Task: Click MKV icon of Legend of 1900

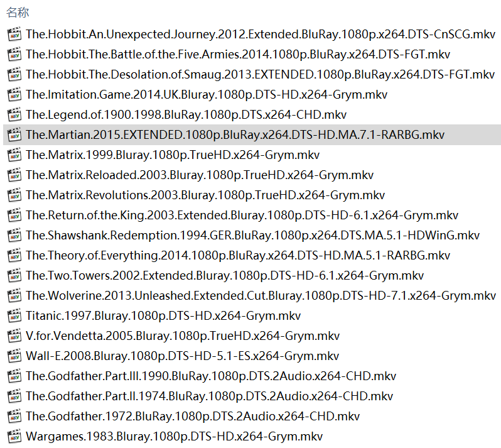Action: tap(14, 115)
